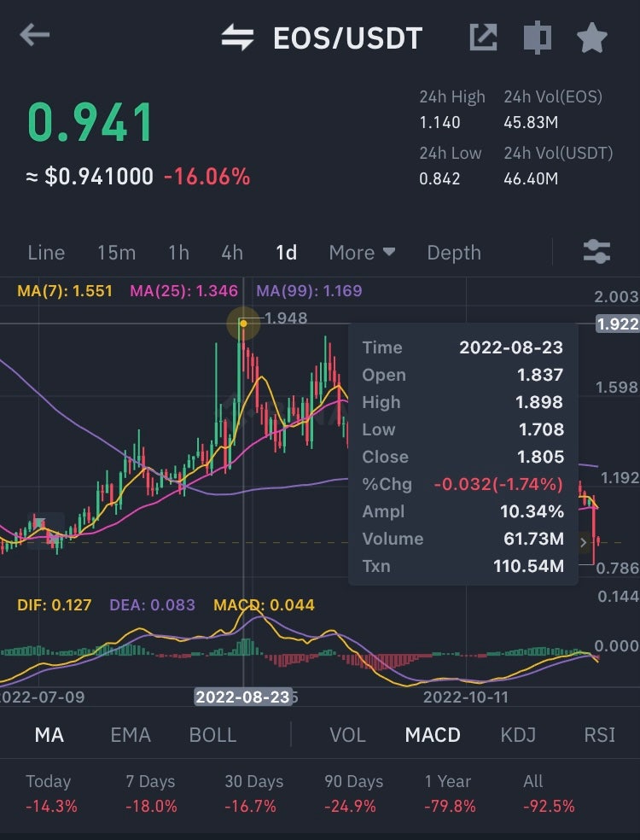
Task: Switch to 4h interval
Action: pyautogui.click(x=232, y=253)
